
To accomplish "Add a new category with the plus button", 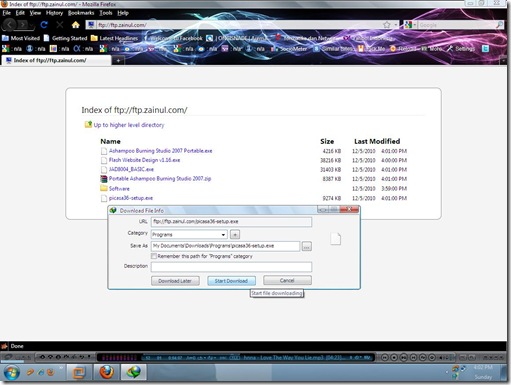I will click(x=235, y=235).
